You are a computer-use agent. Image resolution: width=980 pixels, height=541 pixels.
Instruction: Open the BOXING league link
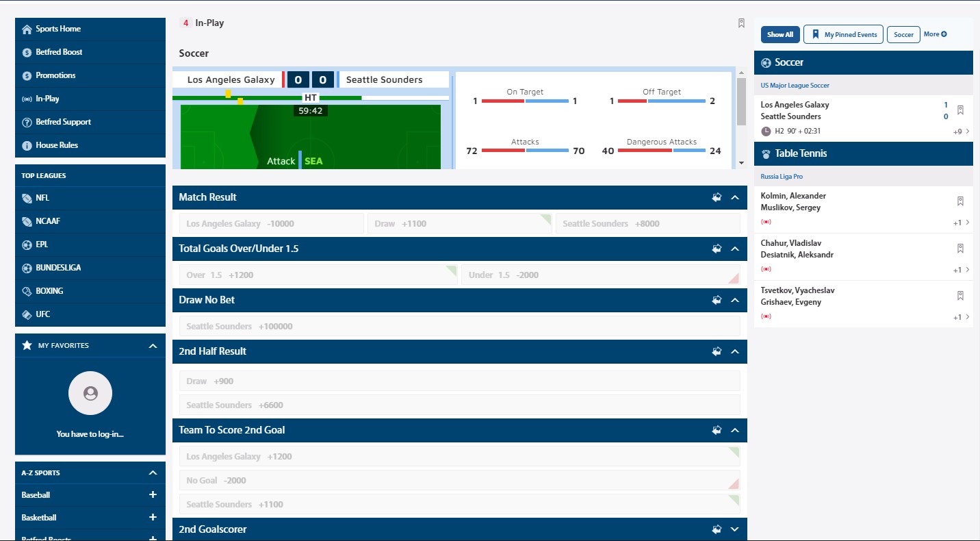click(x=90, y=291)
